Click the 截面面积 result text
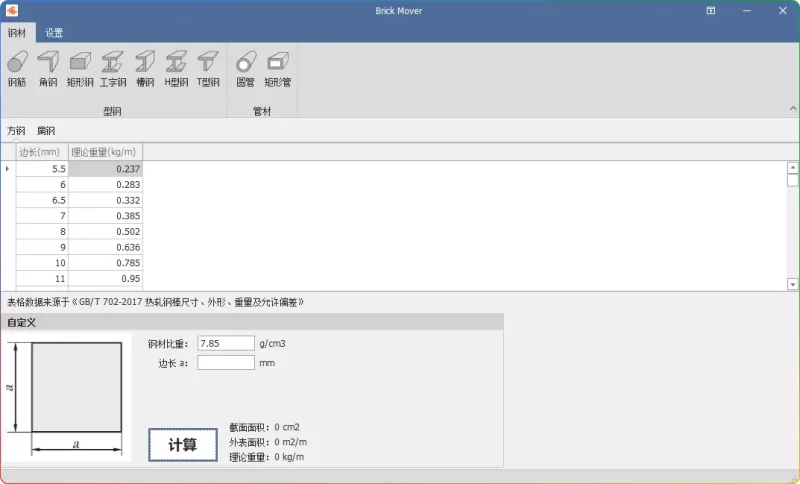 click(264, 427)
